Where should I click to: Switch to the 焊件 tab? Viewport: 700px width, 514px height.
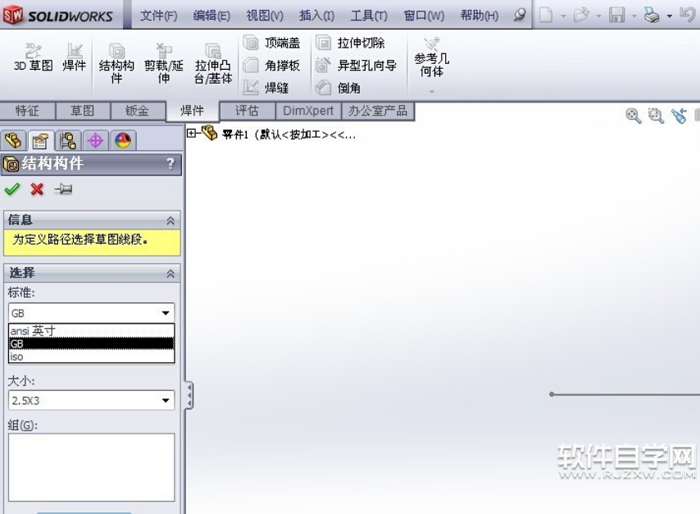click(192, 111)
